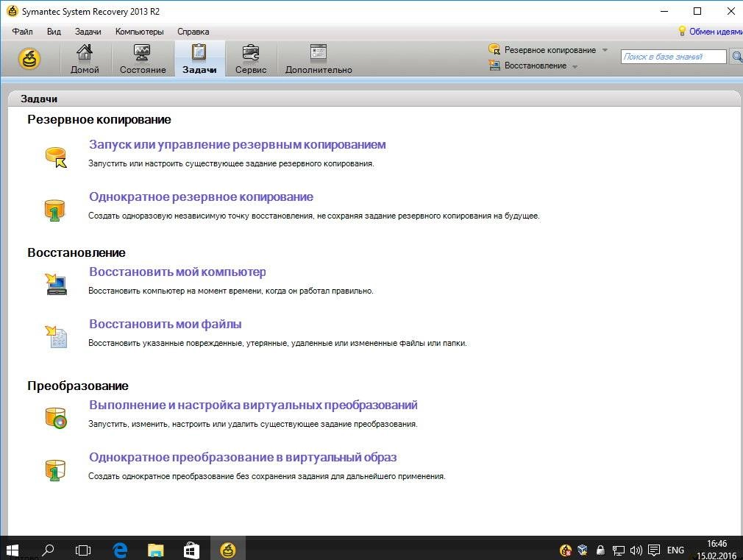Open the Action Center notifications icon
This screenshot has height=560, width=743.
click(x=654, y=550)
